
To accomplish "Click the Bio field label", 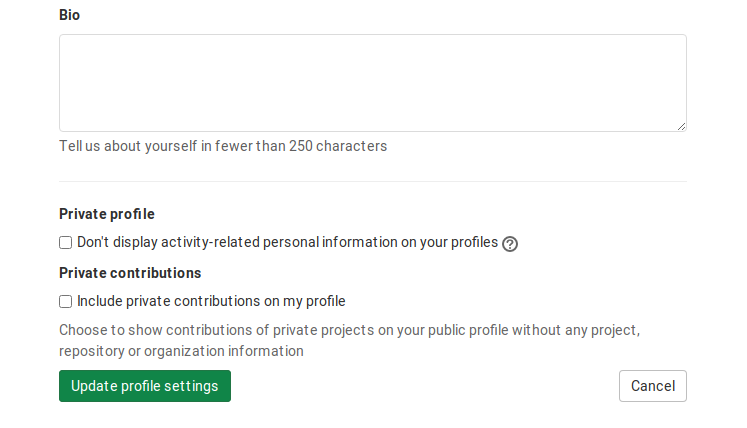I will point(70,15).
